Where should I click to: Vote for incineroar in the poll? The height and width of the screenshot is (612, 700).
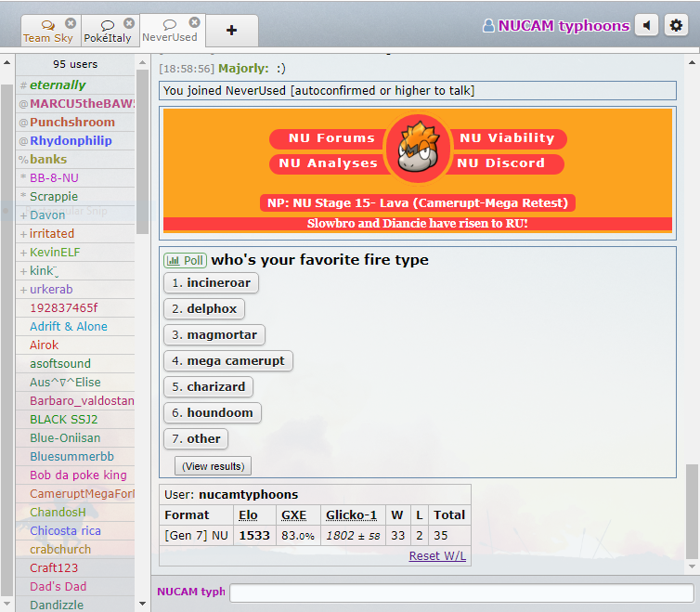coord(211,282)
